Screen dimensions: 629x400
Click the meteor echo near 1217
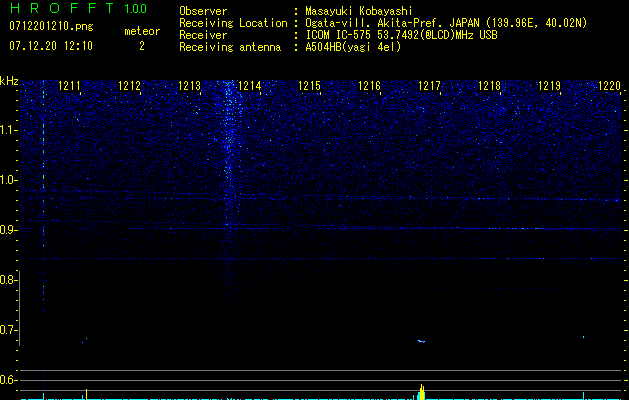420,340
